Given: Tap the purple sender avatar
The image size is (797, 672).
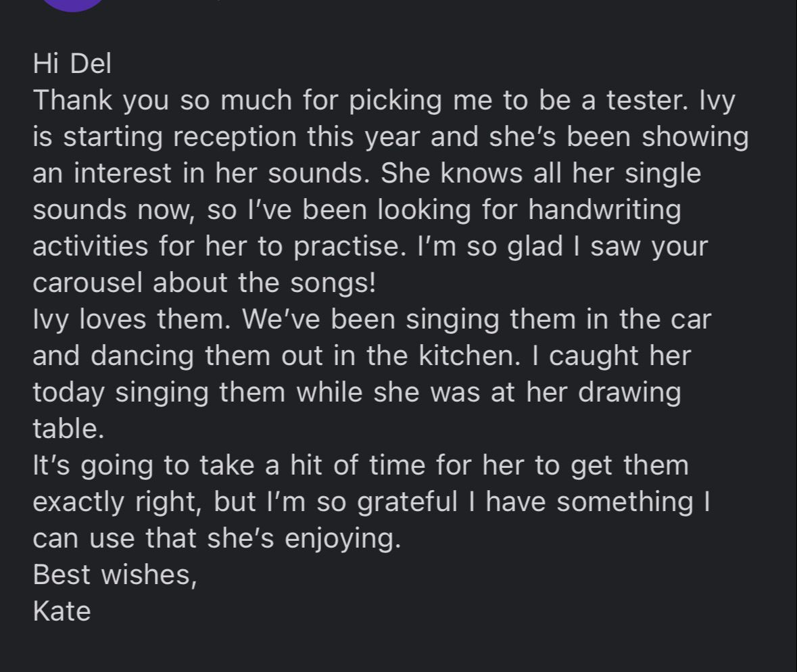Looking at the screenshot, I should (72, 4).
